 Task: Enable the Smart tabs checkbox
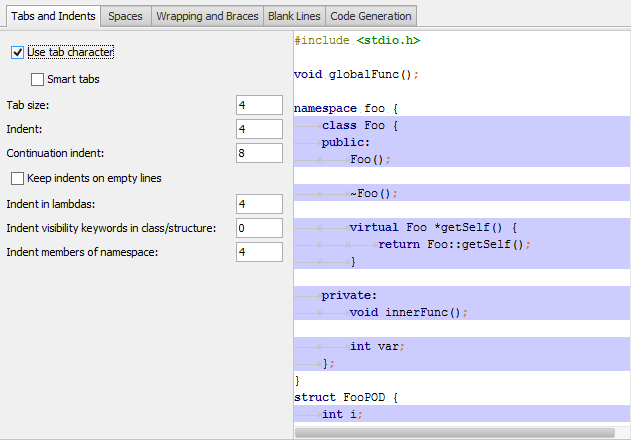click(37, 79)
